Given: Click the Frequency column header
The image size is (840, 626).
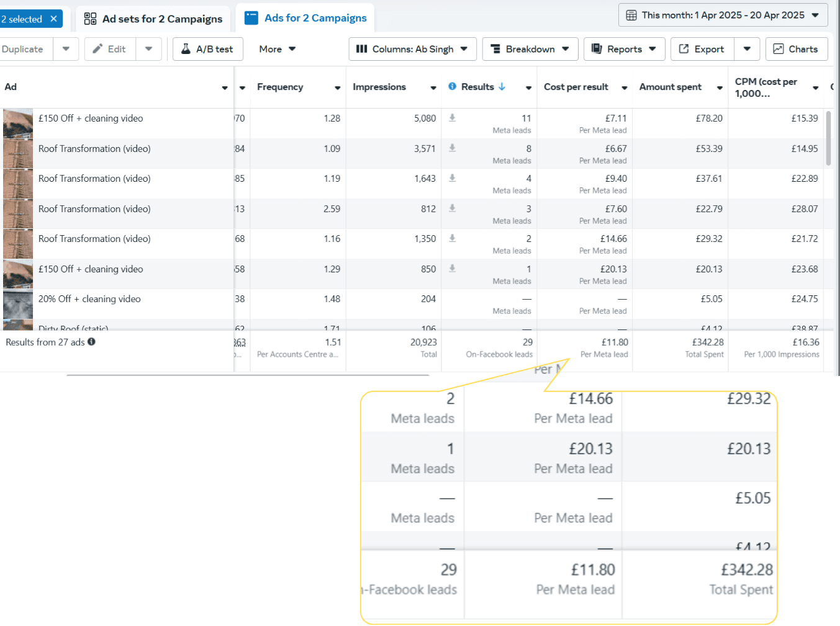Looking at the screenshot, I should pos(280,87).
